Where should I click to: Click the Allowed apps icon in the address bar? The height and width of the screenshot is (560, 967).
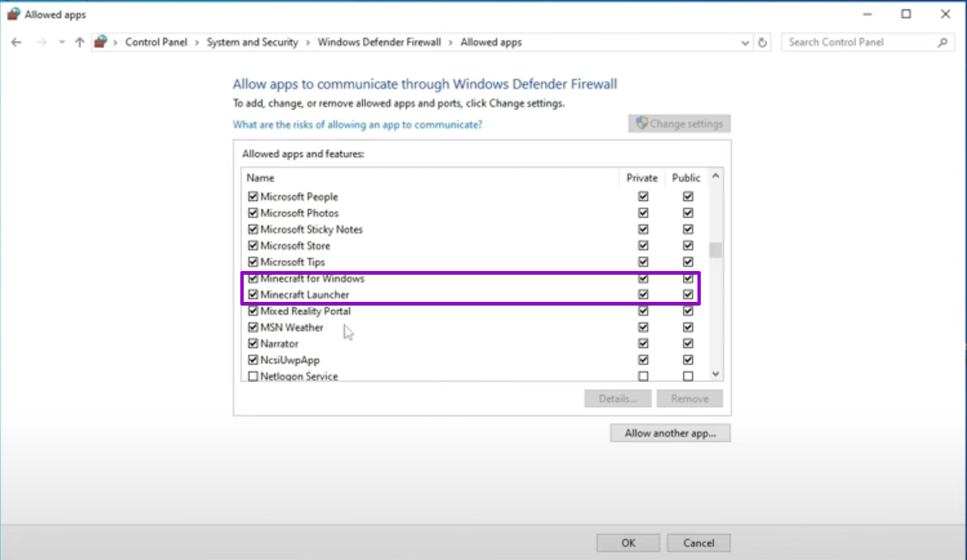(100, 42)
